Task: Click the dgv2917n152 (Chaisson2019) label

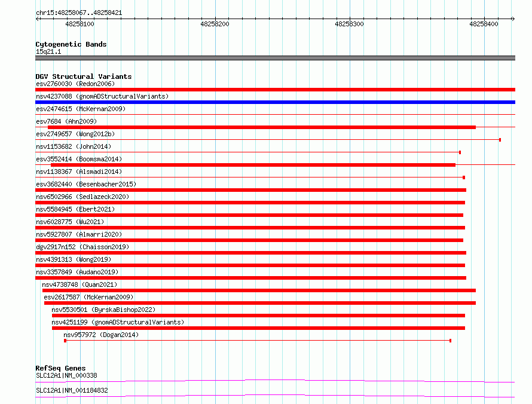Action: click(x=82, y=247)
